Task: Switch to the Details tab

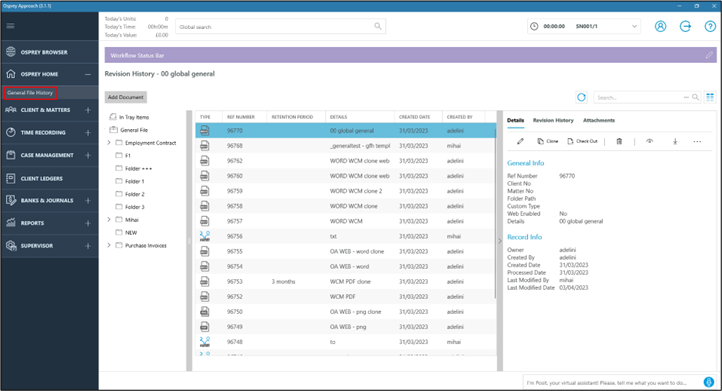Action: pyautogui.click(x=515, y=120)
